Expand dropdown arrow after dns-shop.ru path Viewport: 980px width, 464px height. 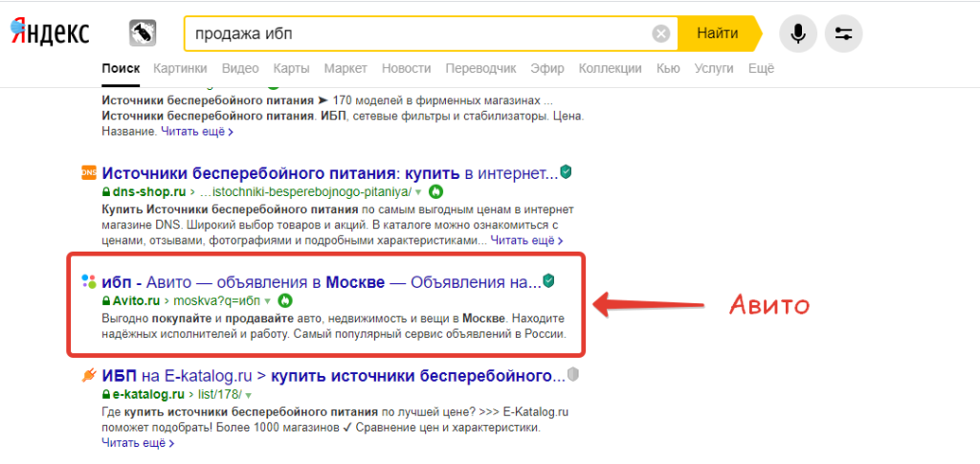419,192
